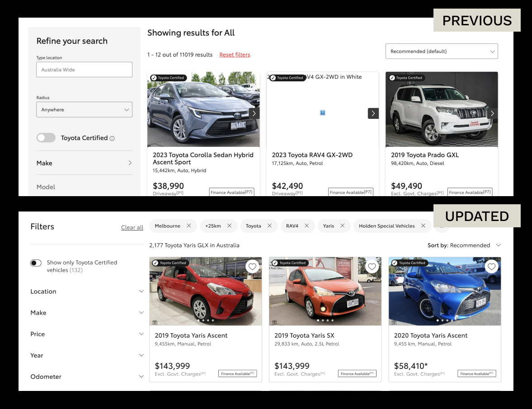Open blue 2020 Yaris Ascent photo

click(x=445, y=291)
